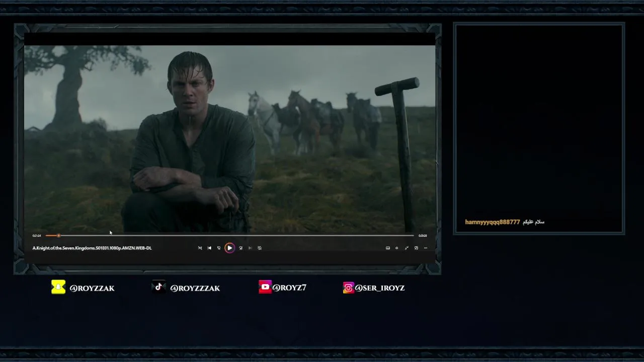644x362 pixels.
Task: Click the @ROYZ7 YouTube handle
Action: click(x=289, y=288)
